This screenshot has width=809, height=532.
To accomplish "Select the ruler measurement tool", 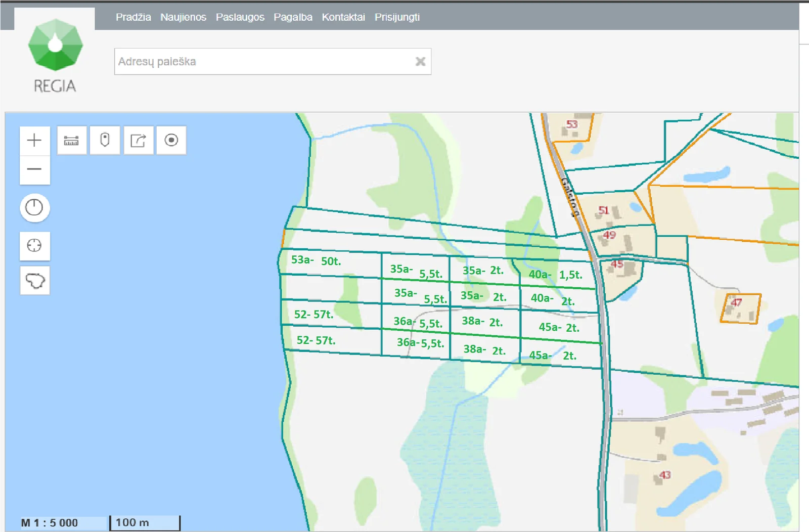I will pos(72,140).
